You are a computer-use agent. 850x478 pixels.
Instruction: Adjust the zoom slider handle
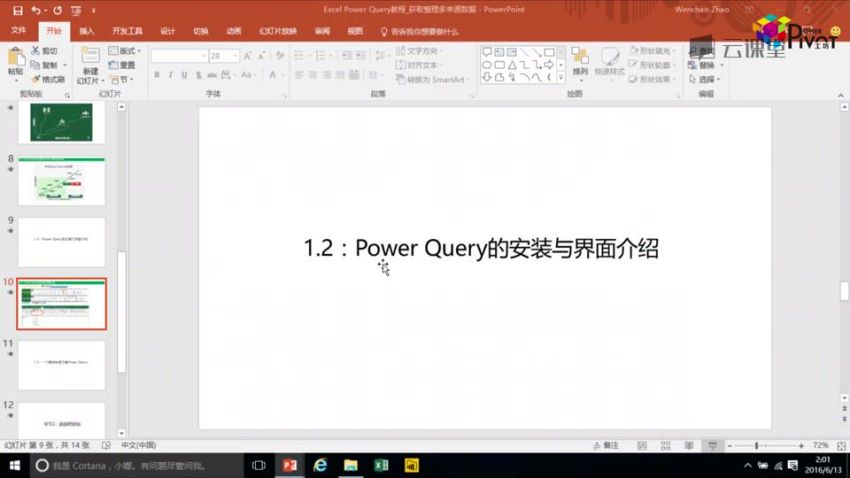(x=757, y=445)
